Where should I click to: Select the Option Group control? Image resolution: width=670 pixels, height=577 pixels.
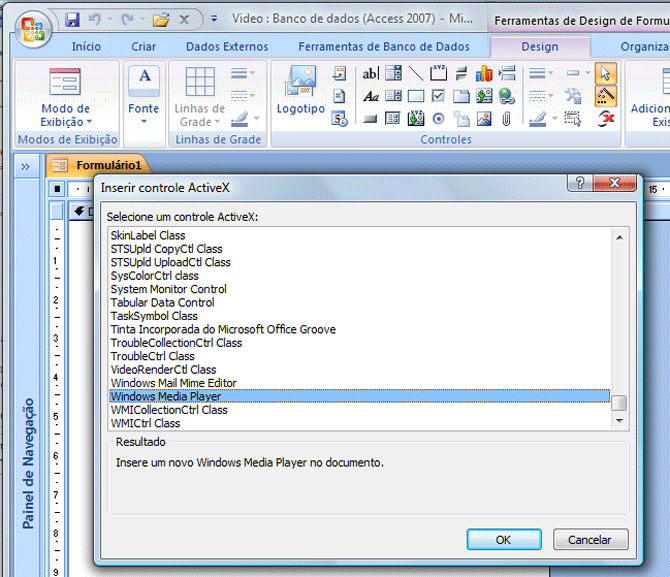[438, 74]
